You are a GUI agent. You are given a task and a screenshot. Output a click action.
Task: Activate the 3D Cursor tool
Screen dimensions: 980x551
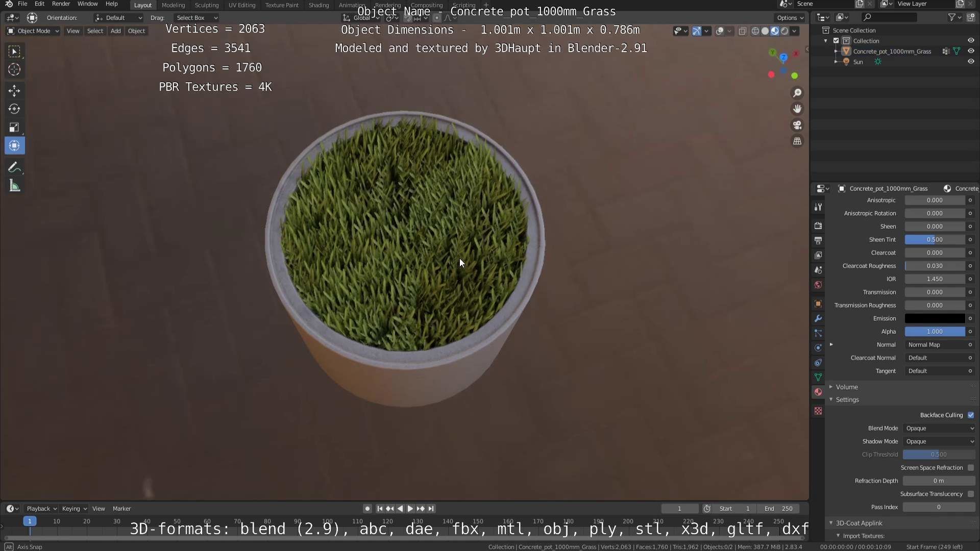click(x=14, y=70)
